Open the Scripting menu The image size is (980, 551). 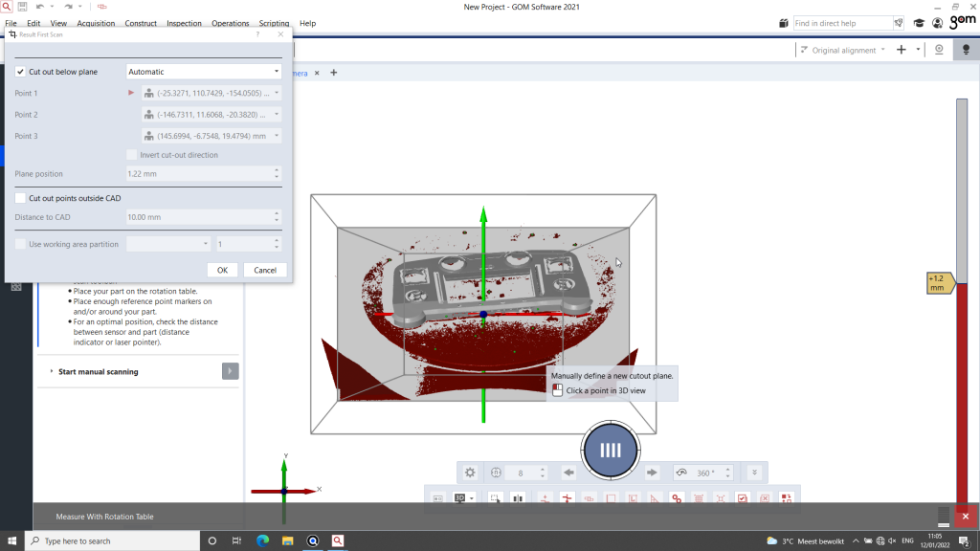[x=274, y=23]
